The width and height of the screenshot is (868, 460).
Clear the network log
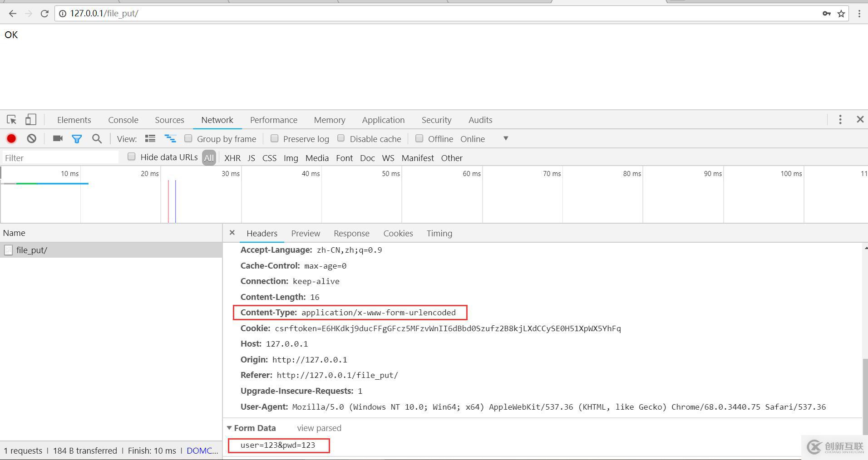tap(31, 139)
